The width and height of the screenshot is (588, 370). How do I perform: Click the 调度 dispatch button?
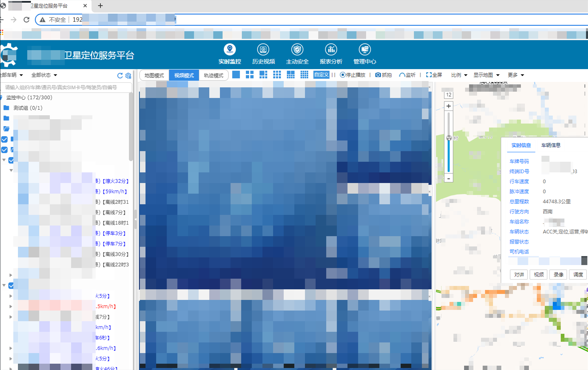578,275
